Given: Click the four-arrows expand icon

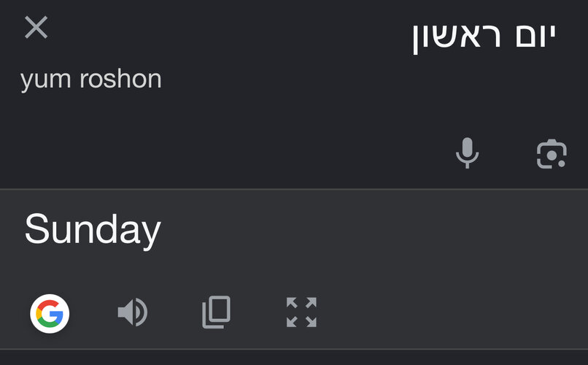Looking at the screenshot, I should tap(301, 312).
